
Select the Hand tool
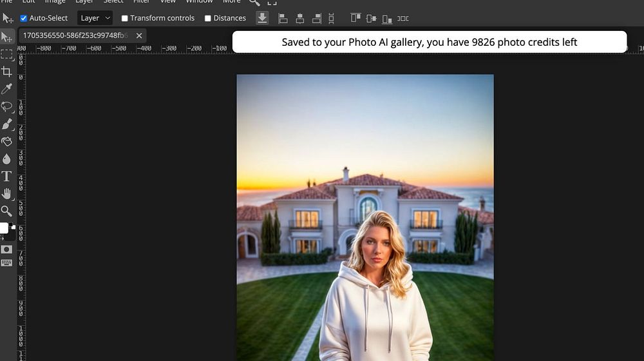[7, 193]
